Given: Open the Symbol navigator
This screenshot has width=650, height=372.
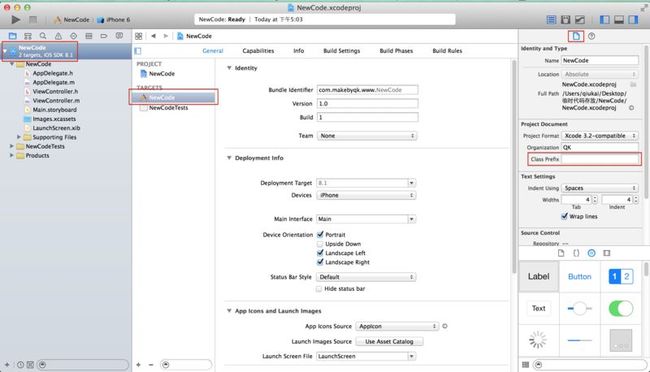Looking at the screenshot, I should point(28,36).
